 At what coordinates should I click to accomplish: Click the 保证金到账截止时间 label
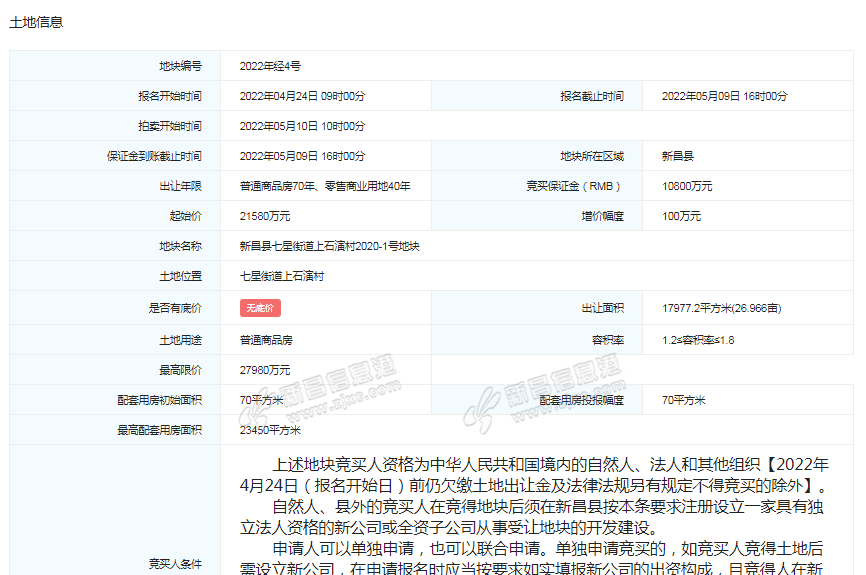(154, 156)
